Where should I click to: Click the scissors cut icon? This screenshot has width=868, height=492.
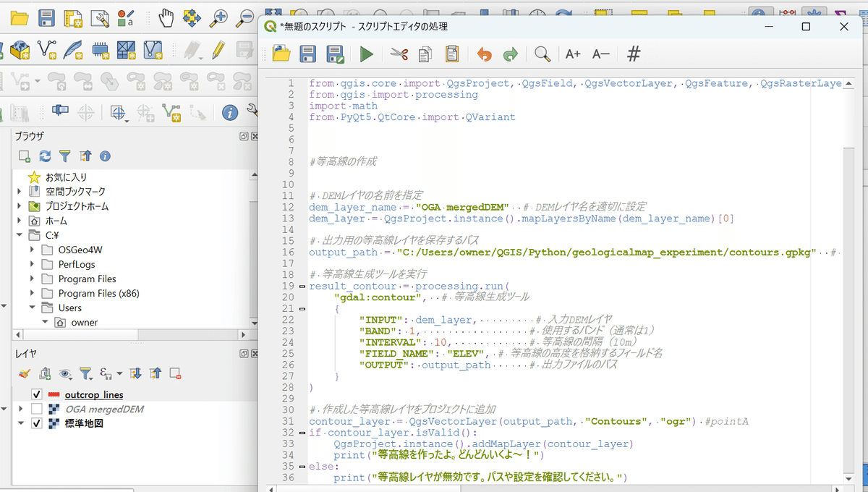(x=399, y=54)
